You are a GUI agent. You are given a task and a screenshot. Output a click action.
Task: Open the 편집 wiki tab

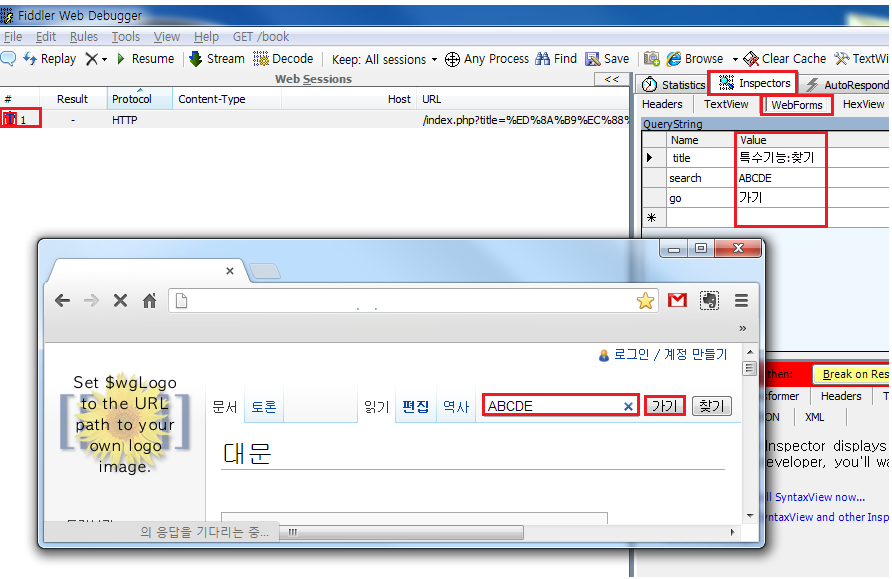415,407
